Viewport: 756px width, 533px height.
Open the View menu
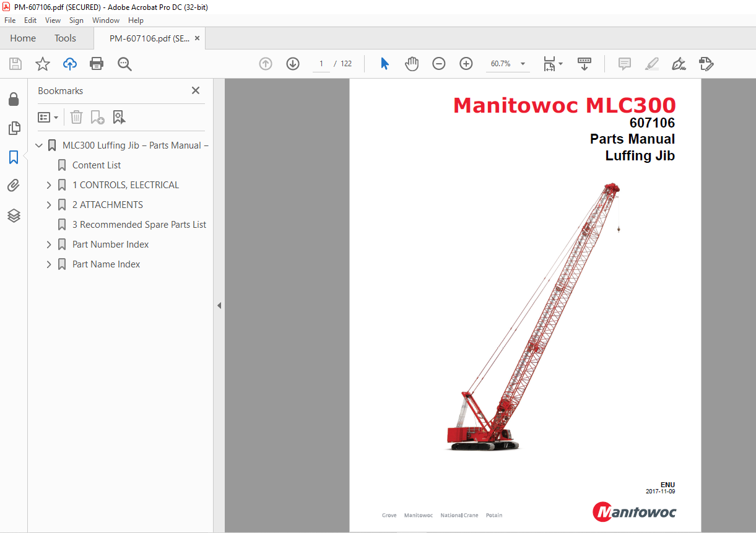coord(53,20)
